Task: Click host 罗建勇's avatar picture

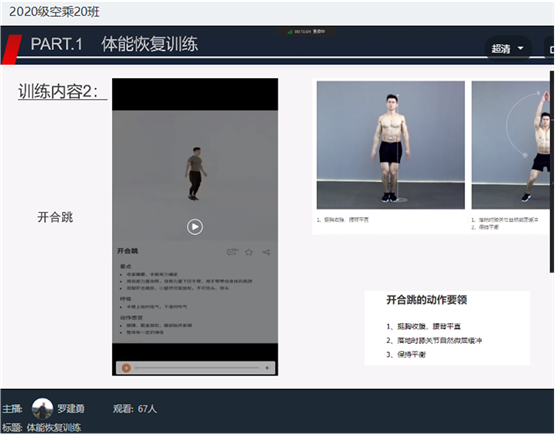Action: coord(42,409)
